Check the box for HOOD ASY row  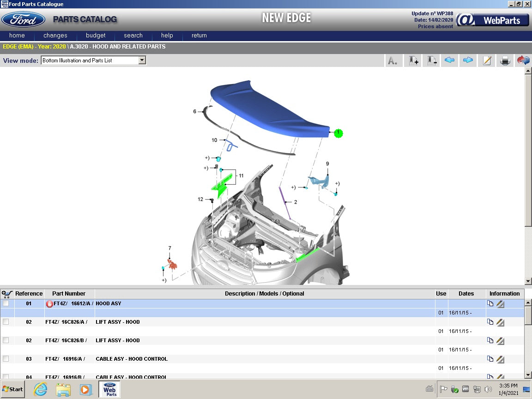point(6,303)
